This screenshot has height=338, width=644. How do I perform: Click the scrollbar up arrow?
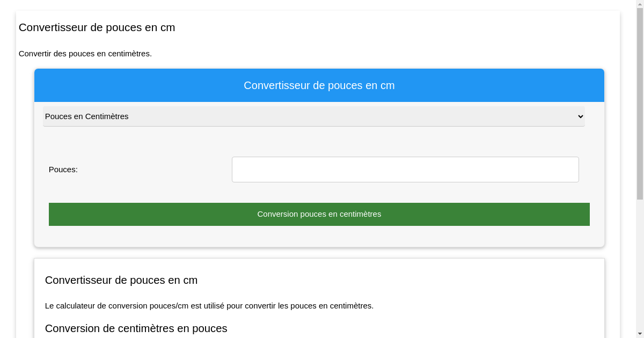coord(640,4)
